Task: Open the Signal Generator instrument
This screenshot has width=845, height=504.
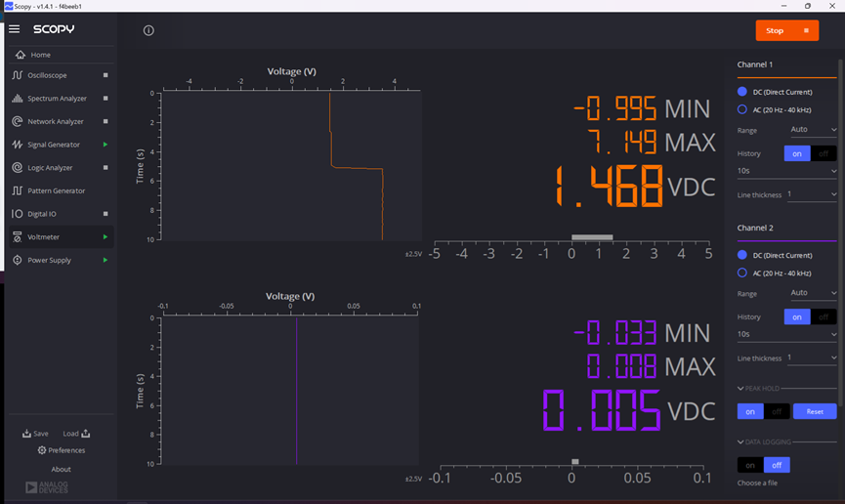Action: coord(62,145)
